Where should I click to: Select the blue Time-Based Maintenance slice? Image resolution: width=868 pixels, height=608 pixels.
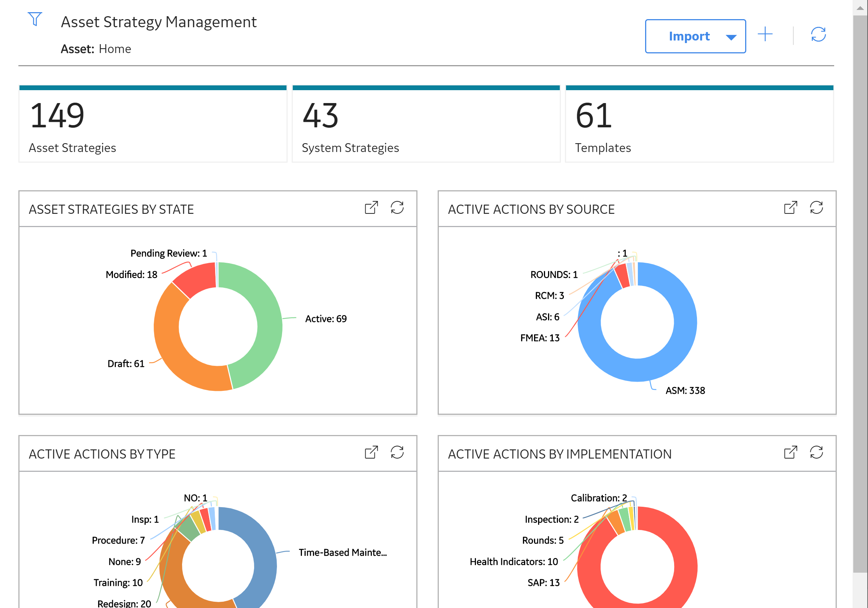pyautogui.click(x=265, y=560)
